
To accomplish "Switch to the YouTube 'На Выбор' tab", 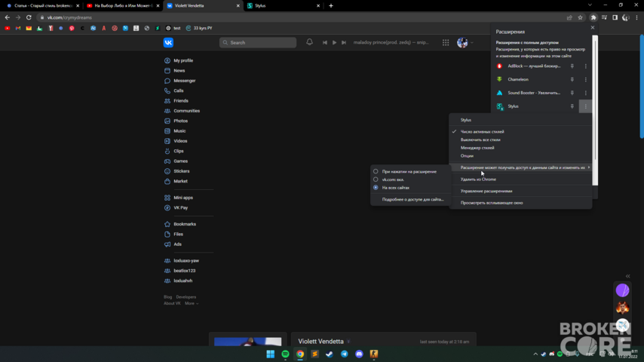I will tap(123, 6).
